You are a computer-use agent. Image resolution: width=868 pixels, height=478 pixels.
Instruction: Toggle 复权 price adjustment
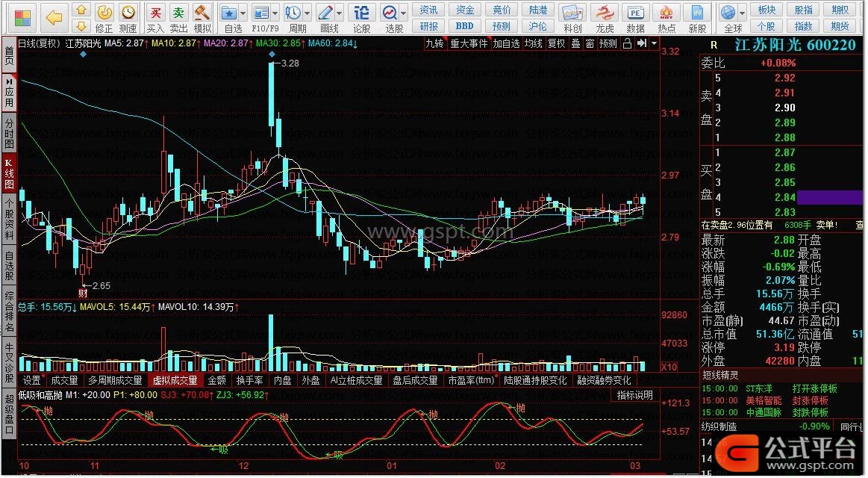557,43
